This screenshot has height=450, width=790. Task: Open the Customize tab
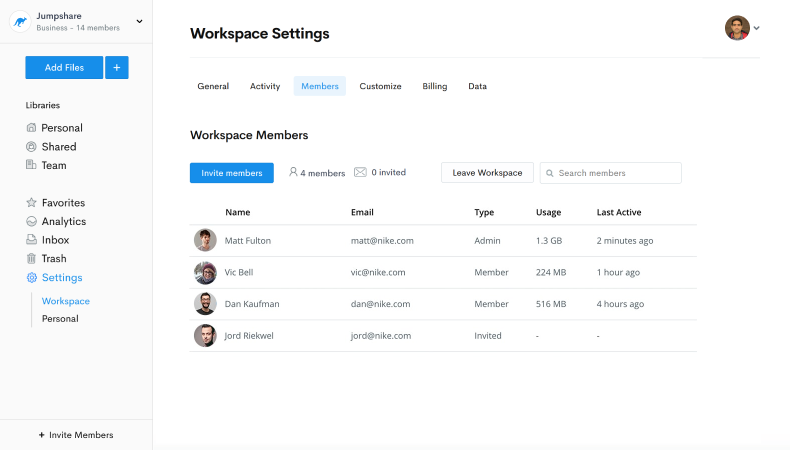380,87
